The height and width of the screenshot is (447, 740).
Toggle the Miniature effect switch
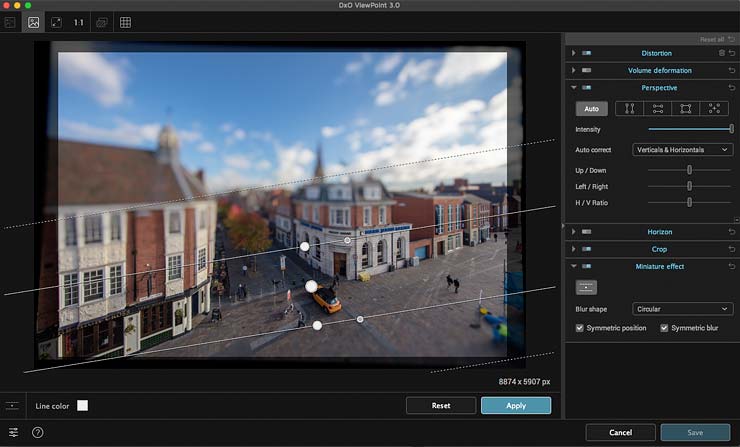tap(587, 266)
